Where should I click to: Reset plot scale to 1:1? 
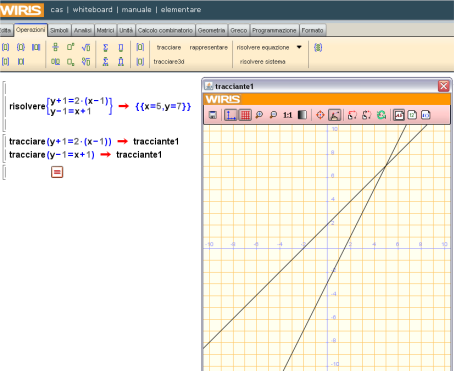point(287,115)
